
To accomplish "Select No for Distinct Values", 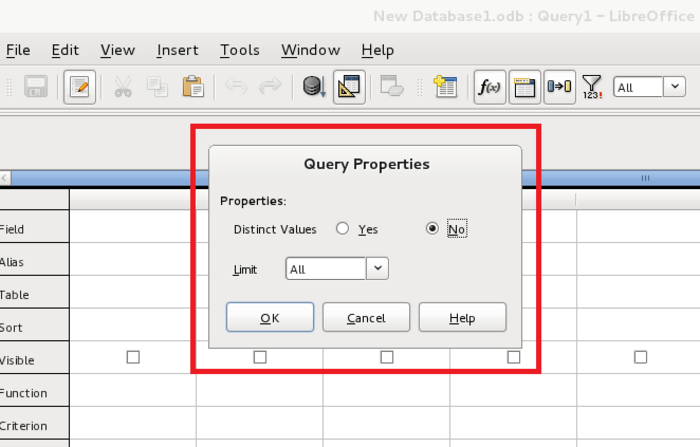I will point(432,229).
